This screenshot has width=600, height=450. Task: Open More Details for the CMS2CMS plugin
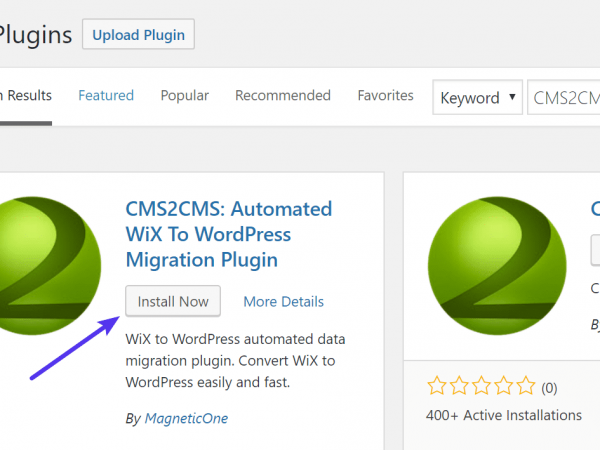coord(283,302)
